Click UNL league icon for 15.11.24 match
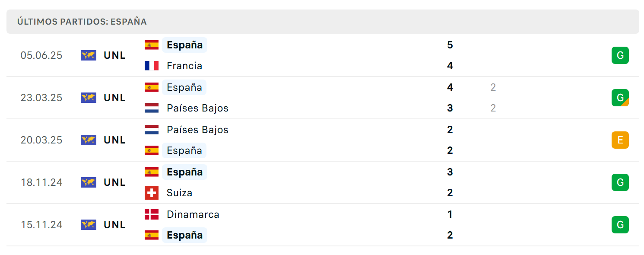 [89, 225]
